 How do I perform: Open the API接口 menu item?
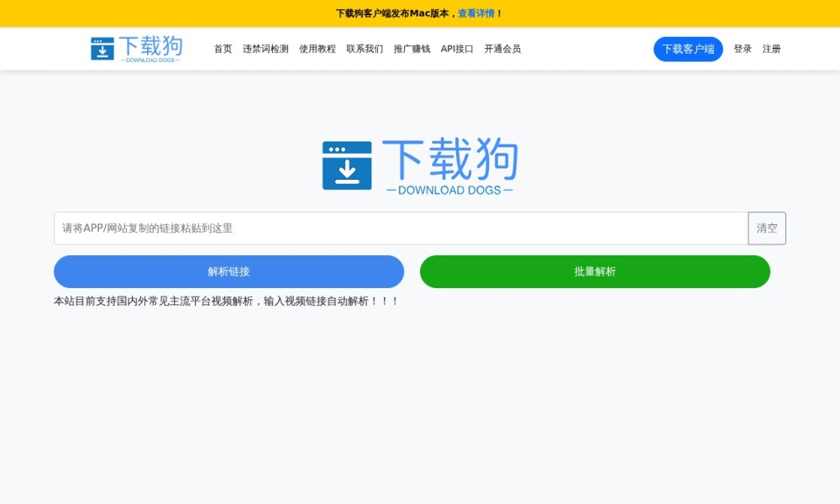pyautogui.click(x=457, y=49)
